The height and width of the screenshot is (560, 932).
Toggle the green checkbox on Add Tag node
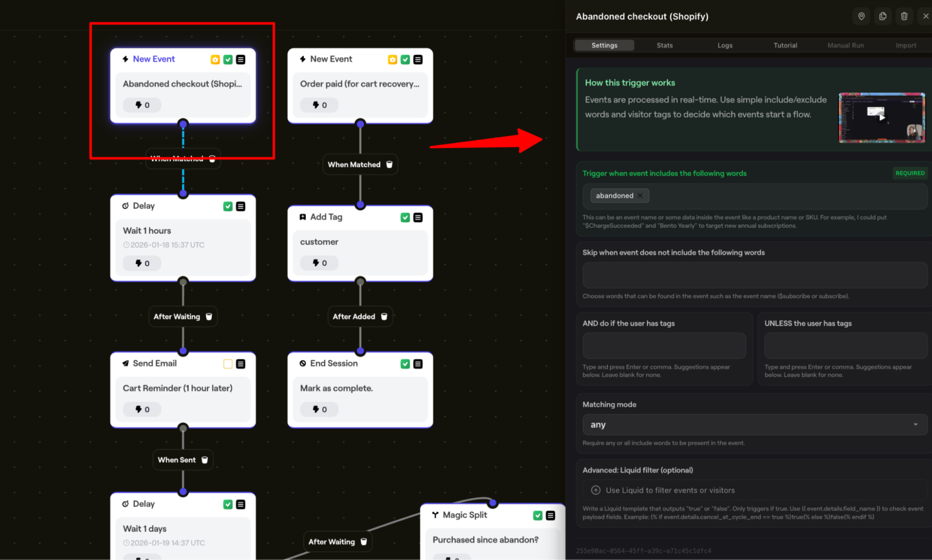pos(405,217)
